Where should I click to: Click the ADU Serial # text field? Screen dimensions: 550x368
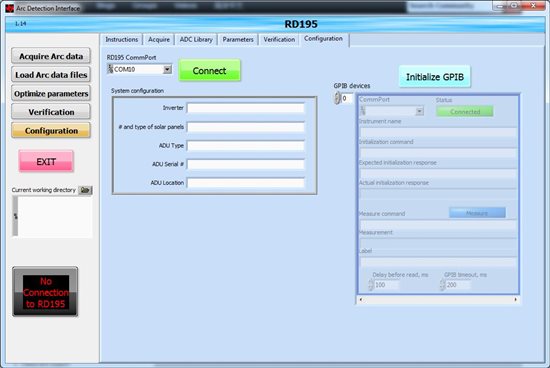click(246, 164)
